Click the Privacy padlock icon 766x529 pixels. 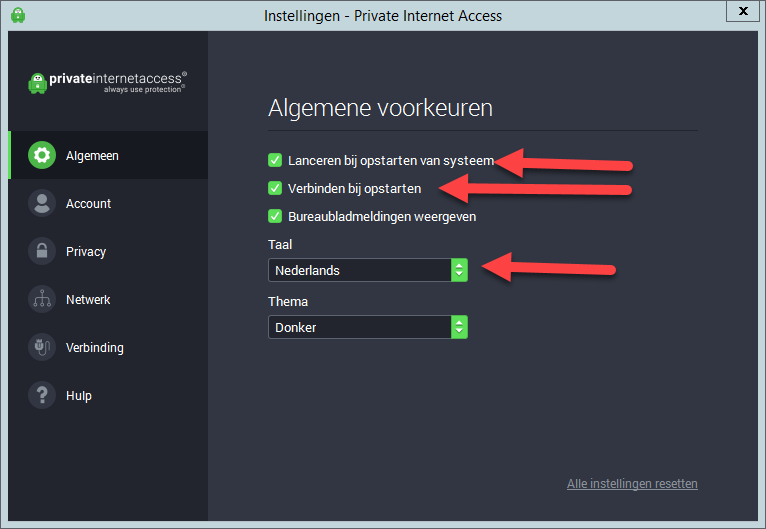pos(42,252)
